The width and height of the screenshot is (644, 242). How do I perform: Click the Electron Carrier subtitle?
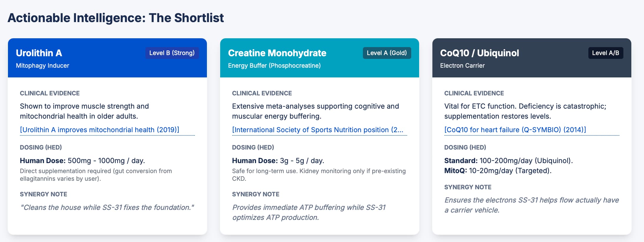(x=462, y=66)
